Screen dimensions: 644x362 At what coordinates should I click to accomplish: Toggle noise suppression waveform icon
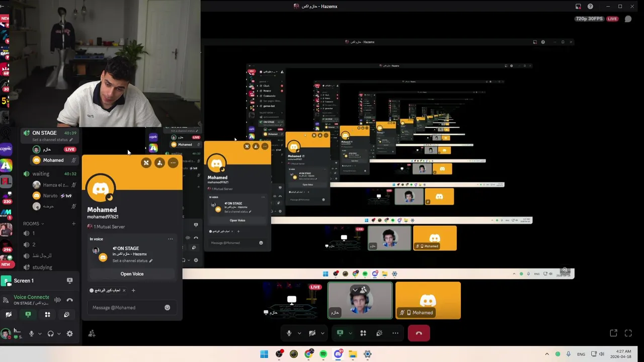coord(57,300)
